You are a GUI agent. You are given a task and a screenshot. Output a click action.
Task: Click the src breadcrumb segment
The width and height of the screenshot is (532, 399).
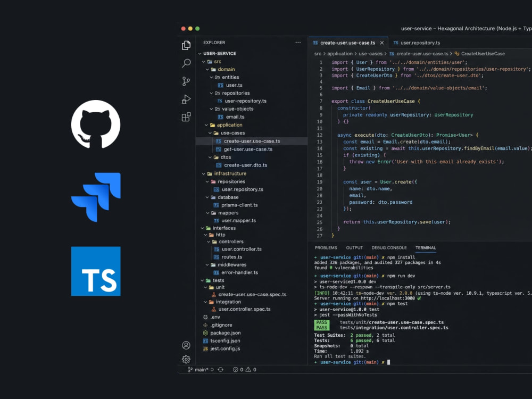click(x=318, y=54)
